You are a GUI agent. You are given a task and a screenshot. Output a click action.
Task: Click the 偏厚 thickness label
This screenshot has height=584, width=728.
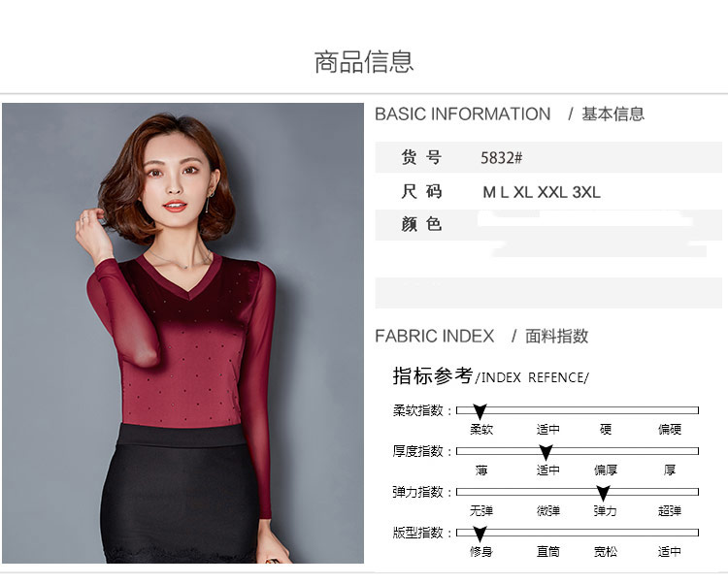point(606,470)
